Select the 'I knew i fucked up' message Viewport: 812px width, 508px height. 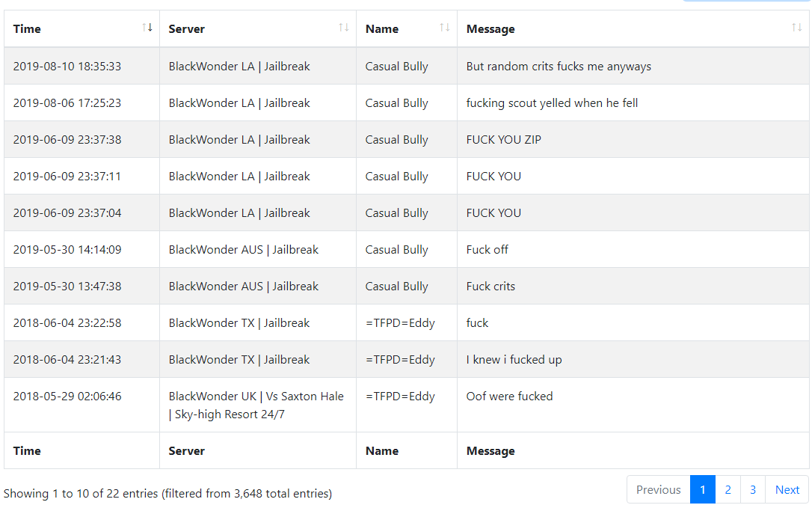[514, 360]
